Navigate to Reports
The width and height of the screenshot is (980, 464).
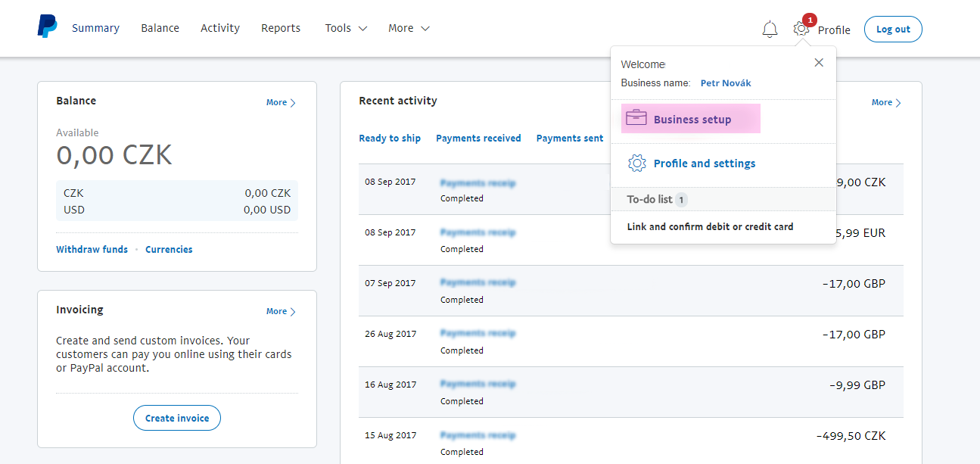[x=281, y=28]
